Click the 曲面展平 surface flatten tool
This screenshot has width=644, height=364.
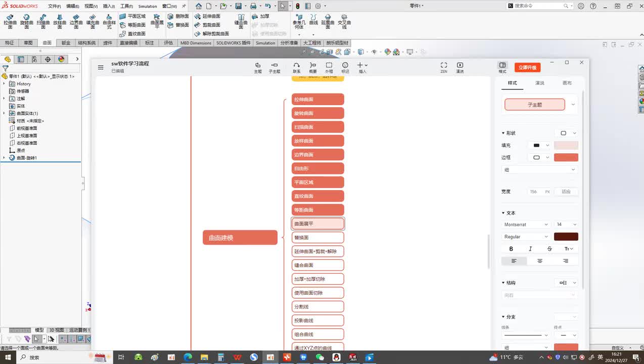pyautogui.click(x=157, y=21)
